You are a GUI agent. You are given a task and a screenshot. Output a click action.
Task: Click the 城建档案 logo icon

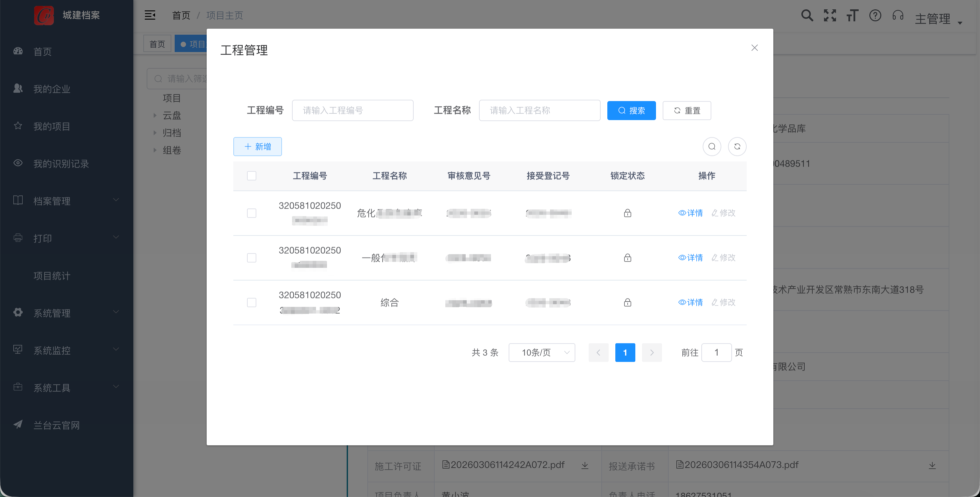point(44,15)
